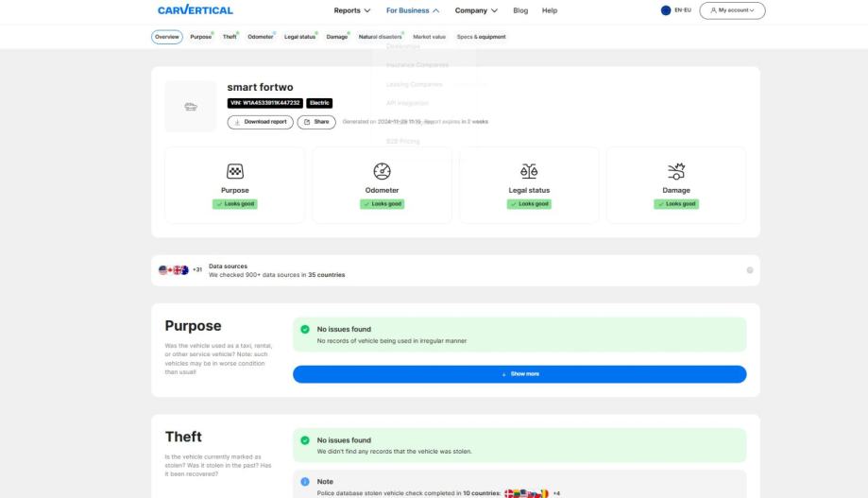
Task: Open the Help link
Action: [x=549, y=10]
